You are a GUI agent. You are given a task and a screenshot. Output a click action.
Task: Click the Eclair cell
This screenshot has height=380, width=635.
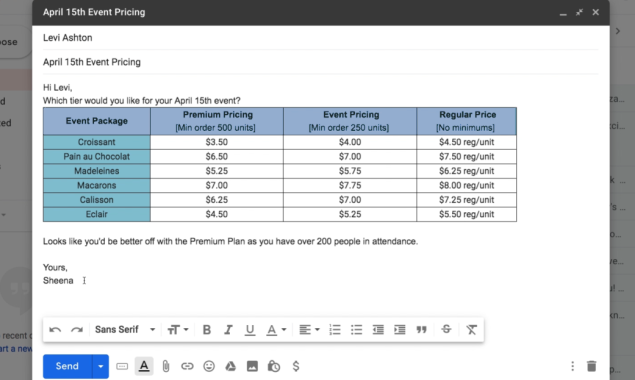click(x=97, y=214)
